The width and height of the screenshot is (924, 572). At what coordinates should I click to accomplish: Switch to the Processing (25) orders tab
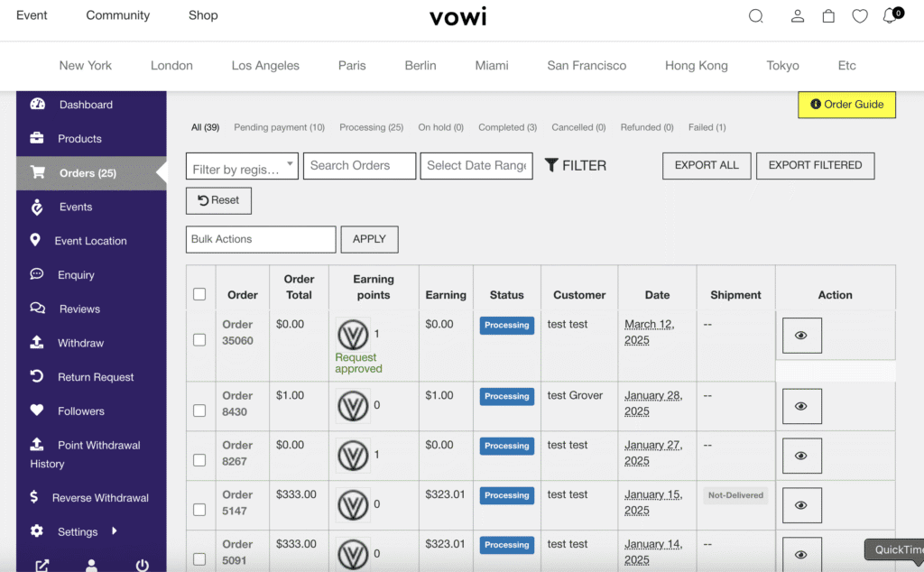click(371, 128)
